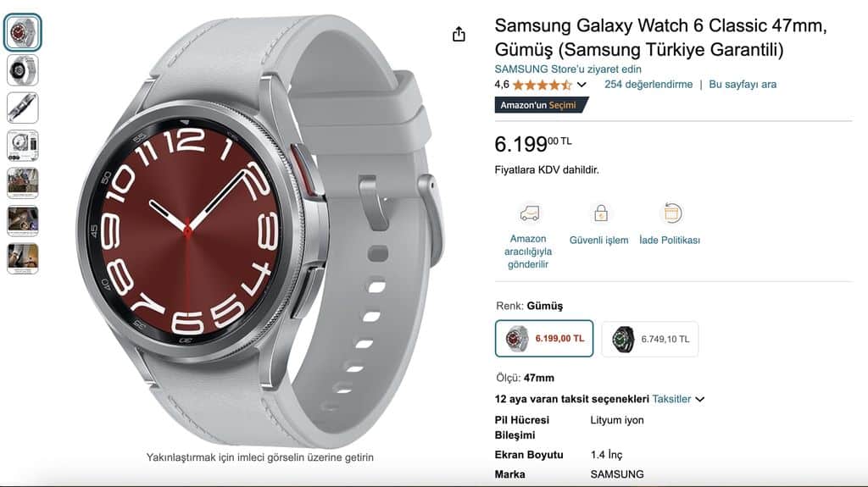
Task: Expand the Taksitler installment options
Action: 671,399
